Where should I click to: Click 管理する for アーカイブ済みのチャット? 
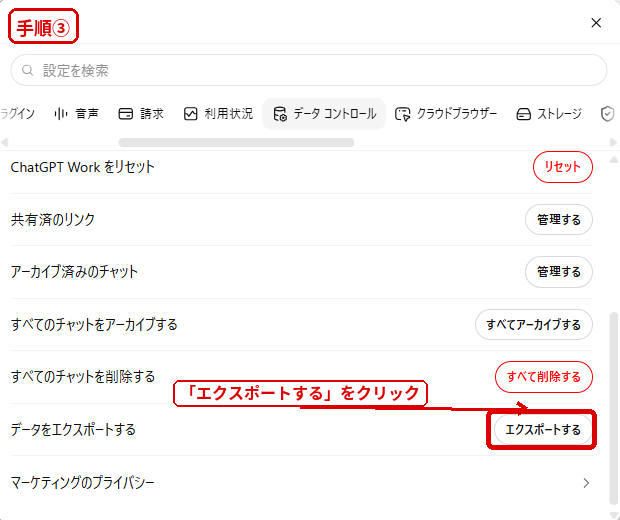tap(559, 272)
